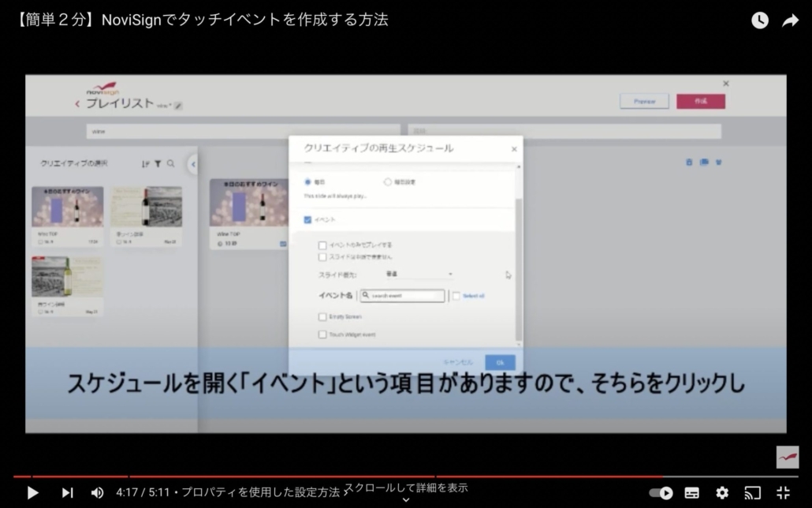Skip to the next video

point(67,492)
